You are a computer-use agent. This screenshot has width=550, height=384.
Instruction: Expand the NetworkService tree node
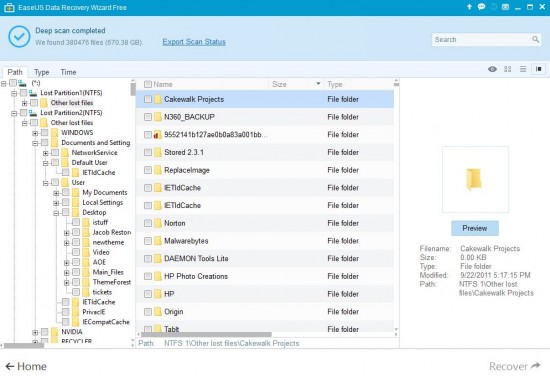coord(46,153)
